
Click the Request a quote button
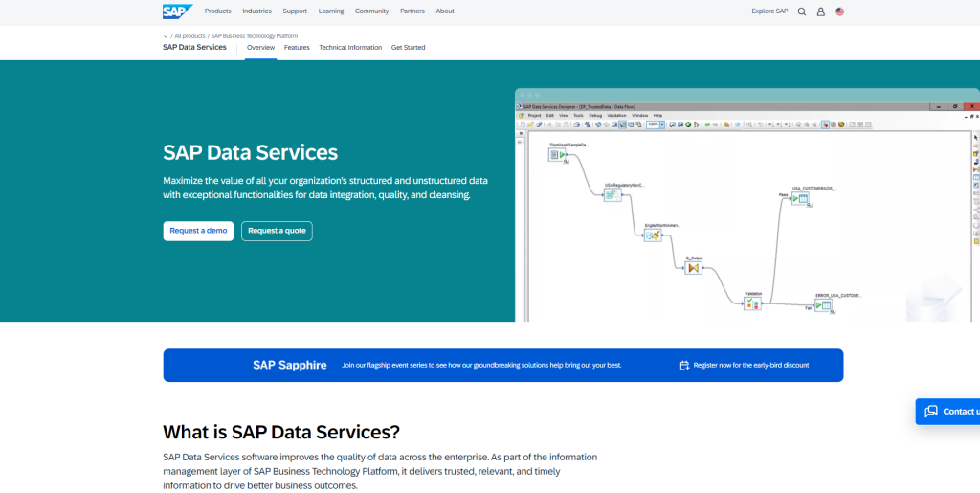tap(277, 231)
